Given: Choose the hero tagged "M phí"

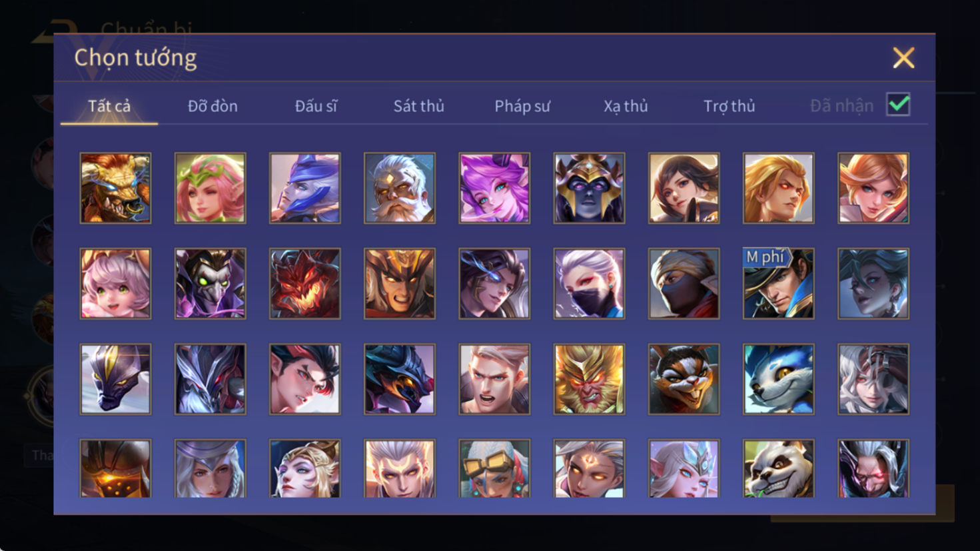Looking at the screenshot, I should click(x=779, y=283).
